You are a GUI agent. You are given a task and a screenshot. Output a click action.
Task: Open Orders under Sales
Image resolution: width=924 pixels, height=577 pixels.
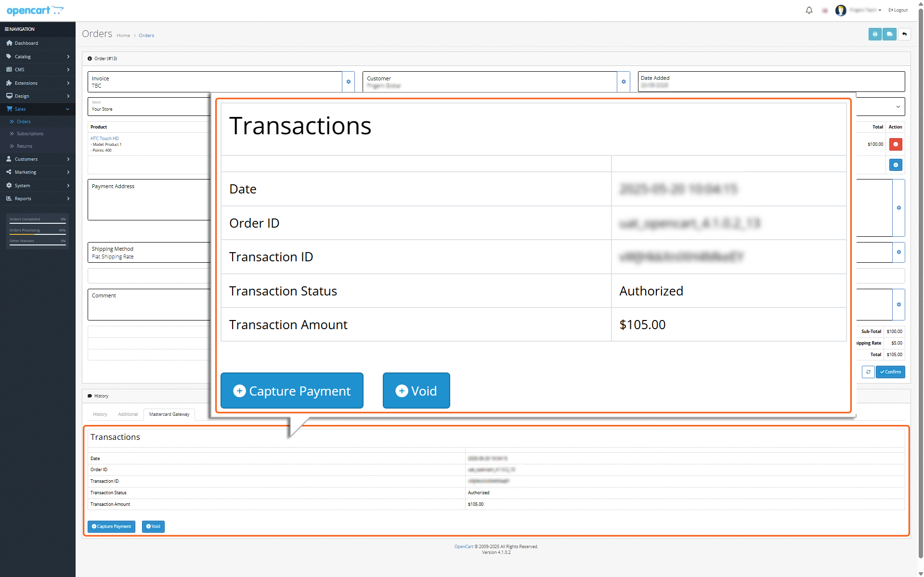pos(24,122)
